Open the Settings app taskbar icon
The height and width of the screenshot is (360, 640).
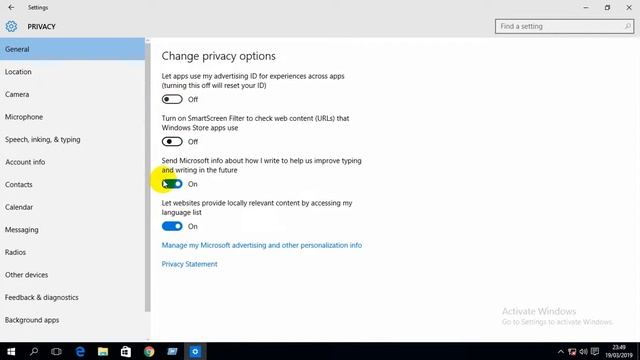(x=195, y=351)
